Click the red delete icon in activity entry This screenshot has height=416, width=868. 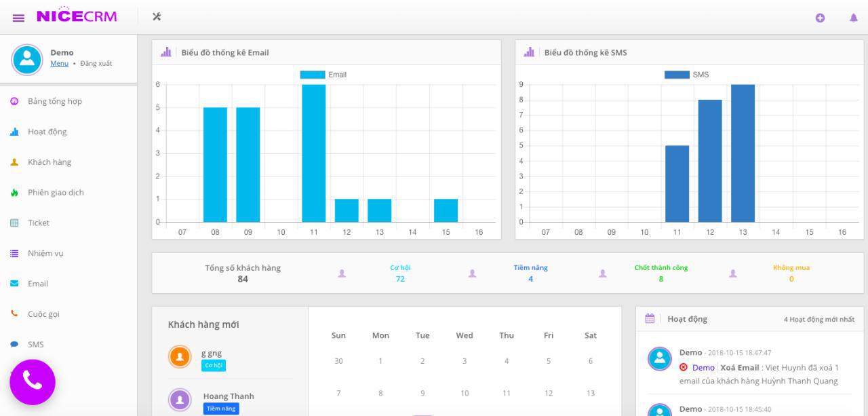(x=684, y=367)
